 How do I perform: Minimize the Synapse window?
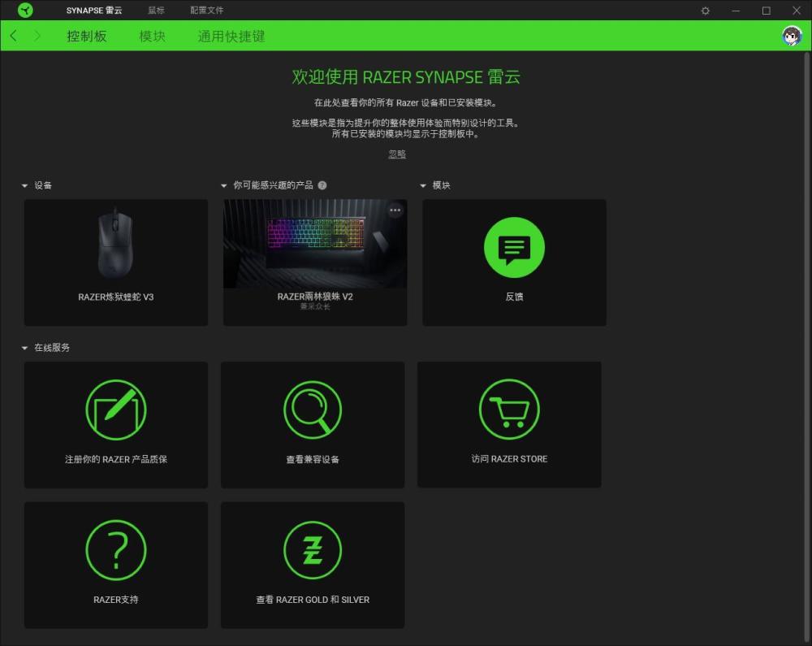[736, 11]
